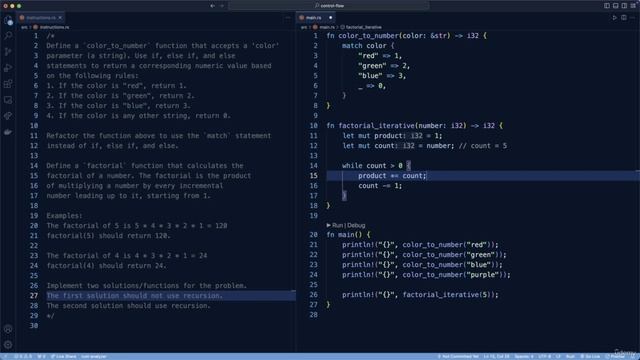
Task: Open the Source Control view
Action: (x=8, y=52)
